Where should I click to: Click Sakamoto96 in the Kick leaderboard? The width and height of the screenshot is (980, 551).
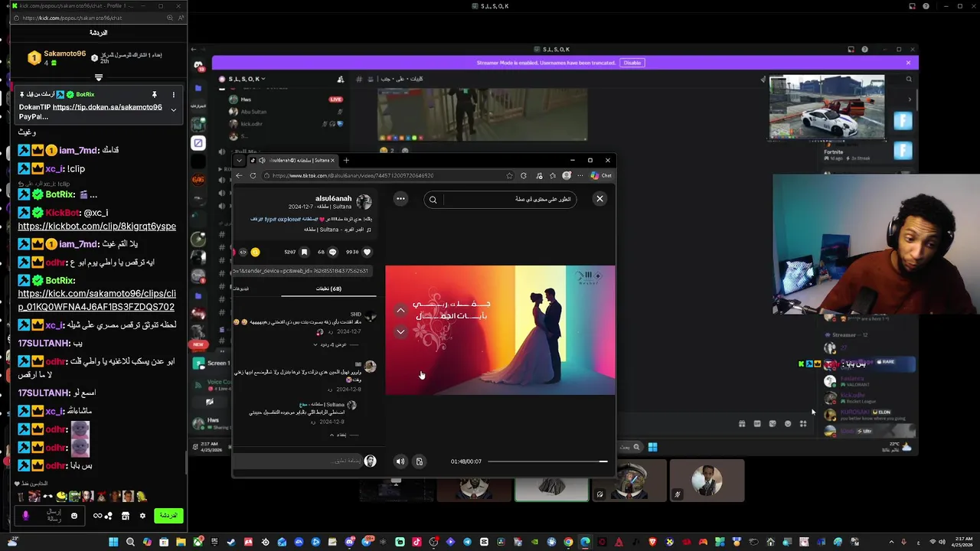coord(64,54)
